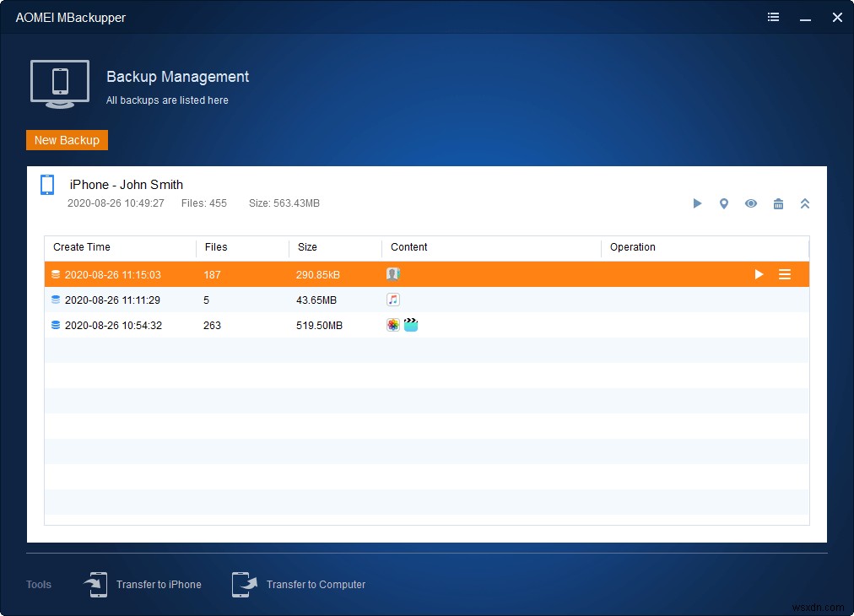The image size is (854, 616).
Task: Open the hamburger menu of selected backup row
Action: pos(784,274)
